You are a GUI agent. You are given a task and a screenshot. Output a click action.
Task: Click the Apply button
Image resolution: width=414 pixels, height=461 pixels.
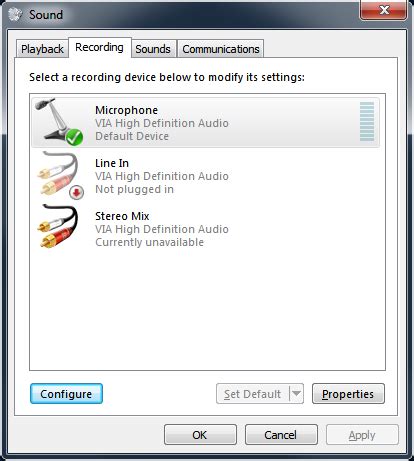pos(362,435)
